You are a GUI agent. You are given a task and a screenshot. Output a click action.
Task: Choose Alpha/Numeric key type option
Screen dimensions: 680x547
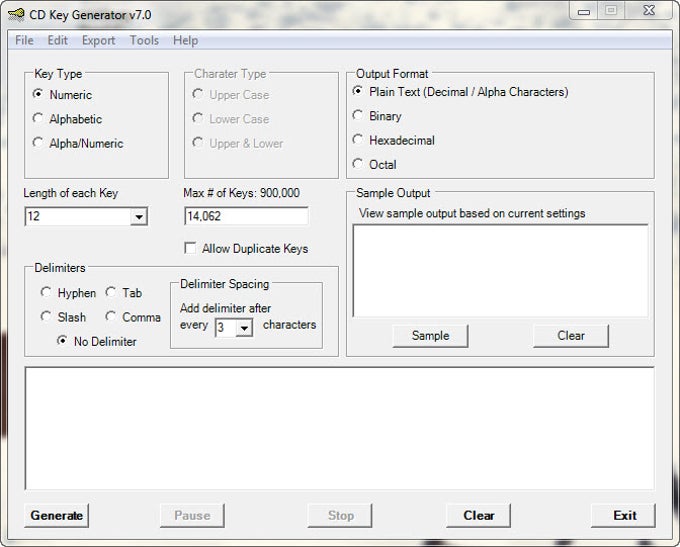tap(39, 143)
